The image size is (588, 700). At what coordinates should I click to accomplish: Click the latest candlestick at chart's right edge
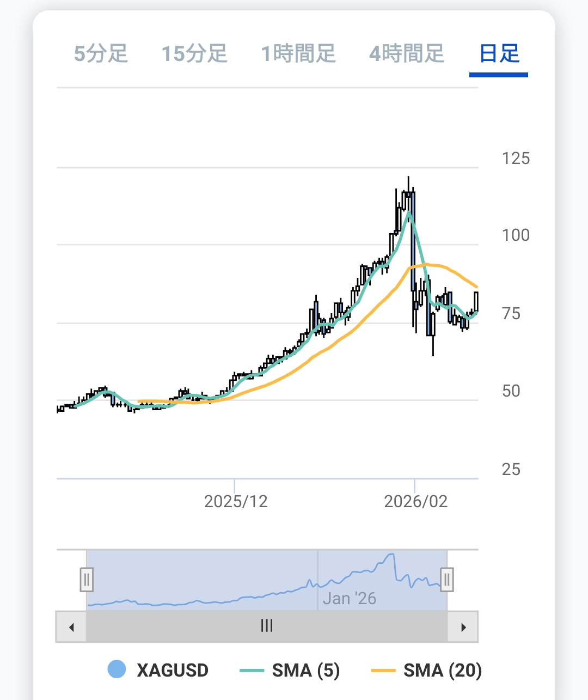tap(476, 301)
